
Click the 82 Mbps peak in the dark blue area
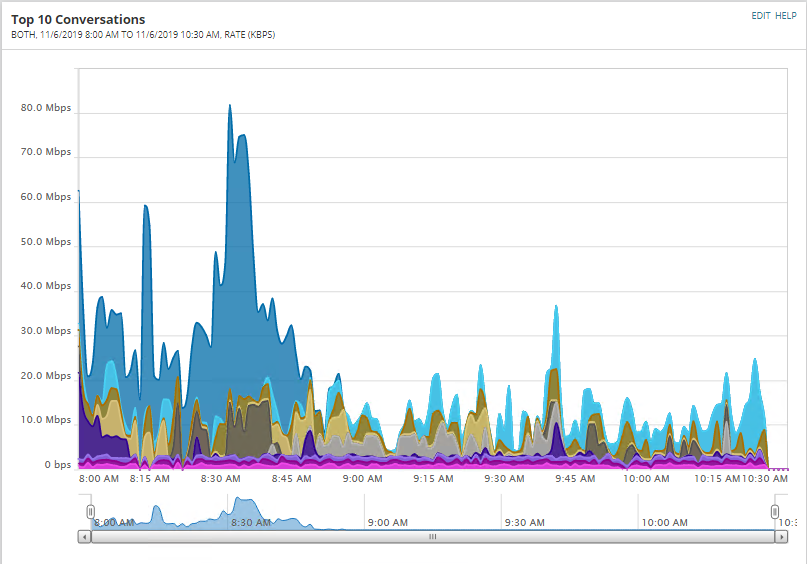click(230, 107)
